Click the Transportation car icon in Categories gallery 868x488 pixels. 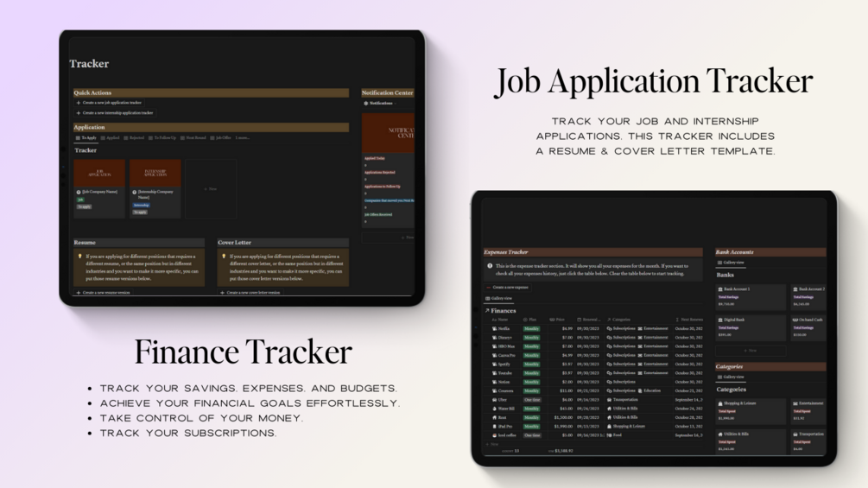pos(795,434)
